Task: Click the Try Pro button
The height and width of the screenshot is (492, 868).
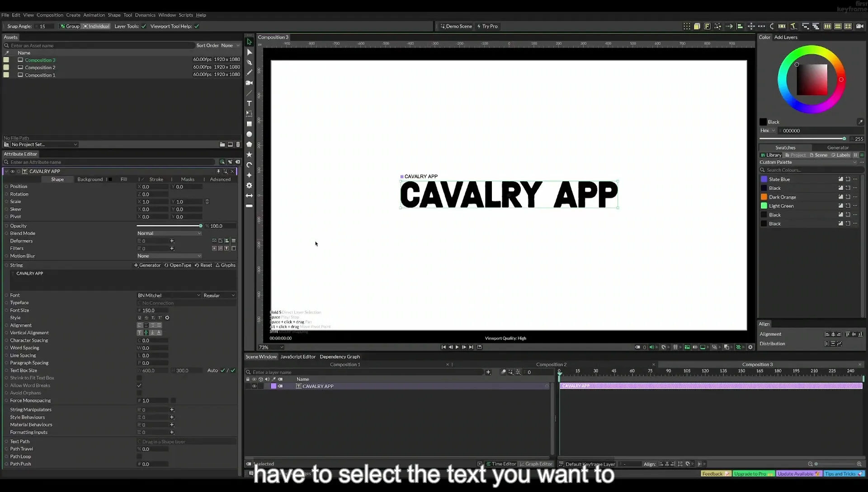Action: [487, 26]
